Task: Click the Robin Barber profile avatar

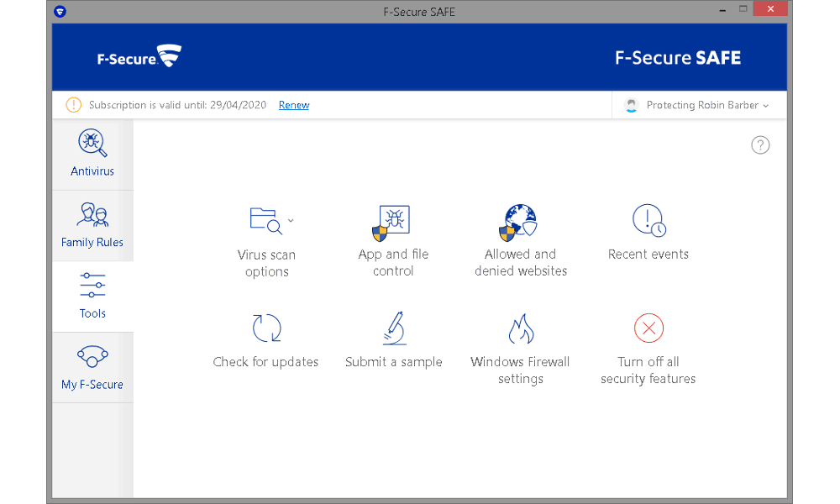Action: [632, 105]
